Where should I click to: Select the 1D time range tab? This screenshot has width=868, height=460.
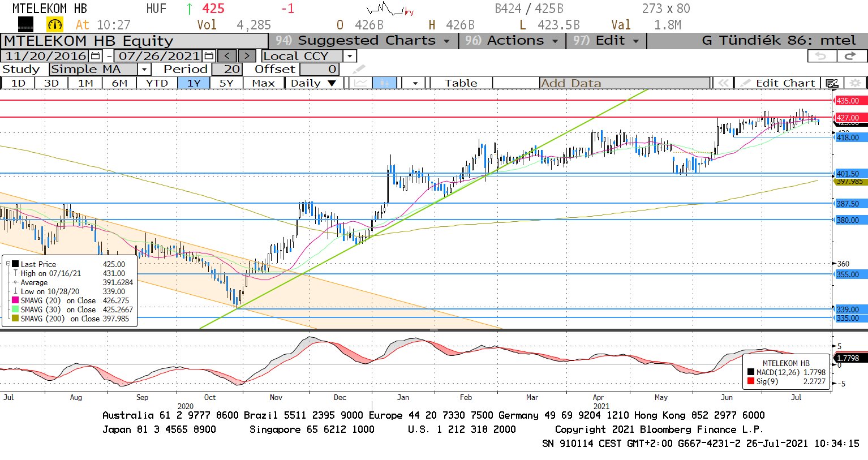(x=18, y=83)
